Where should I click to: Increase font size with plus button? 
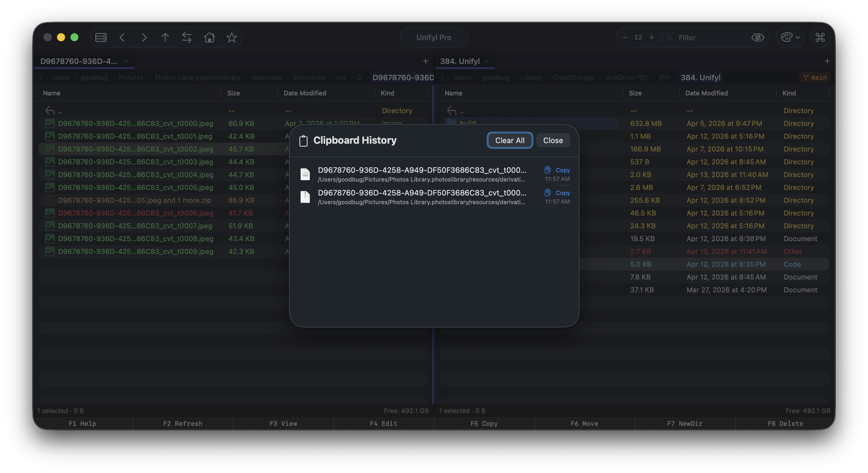(651, 38)
